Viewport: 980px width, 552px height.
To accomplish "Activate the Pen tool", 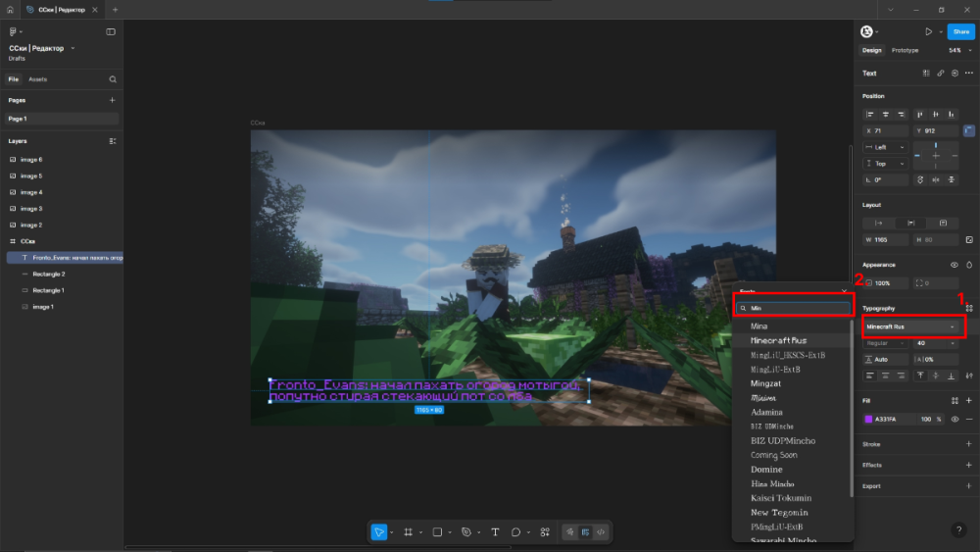I will tap(466, 531).
